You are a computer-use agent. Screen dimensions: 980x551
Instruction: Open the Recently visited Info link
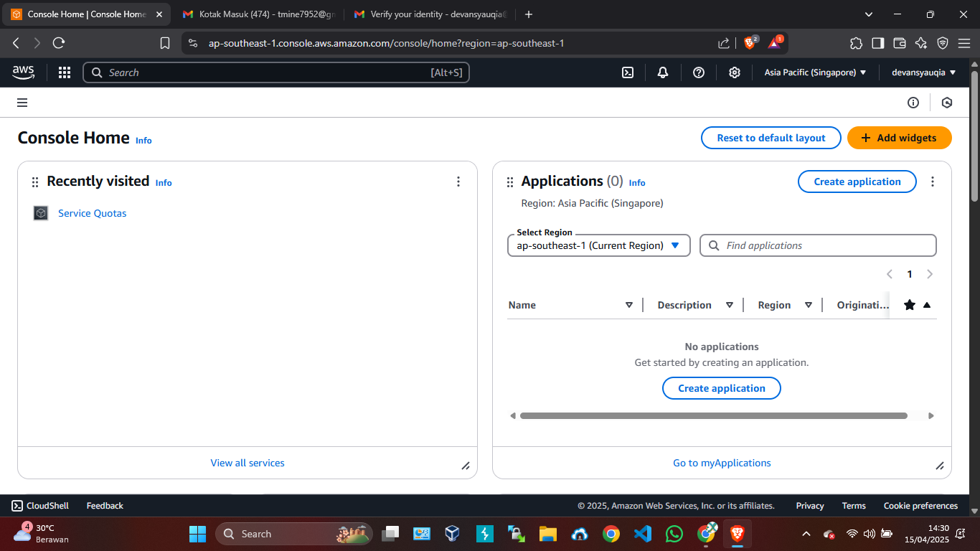164,183
